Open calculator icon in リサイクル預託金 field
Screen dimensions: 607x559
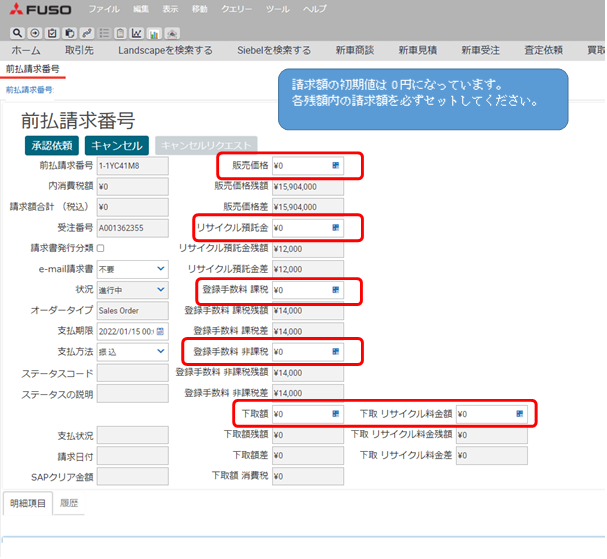[x=336, y=228]
